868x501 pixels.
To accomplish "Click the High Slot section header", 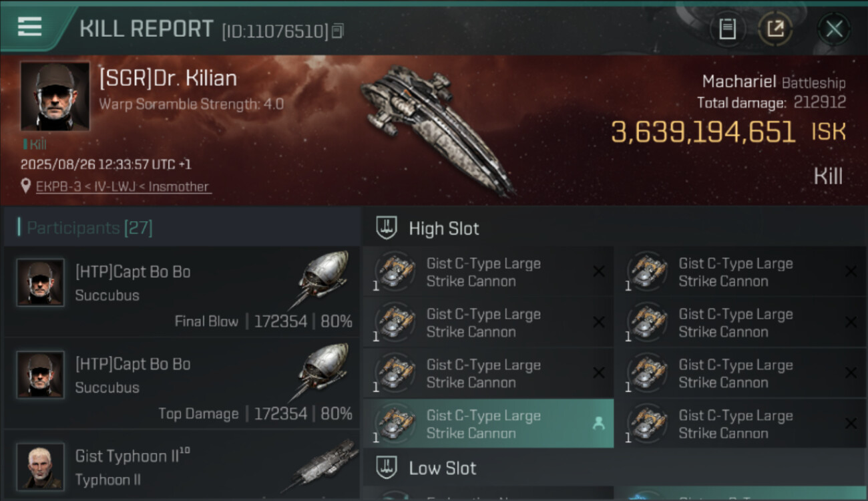I will (x=444, y=228).
